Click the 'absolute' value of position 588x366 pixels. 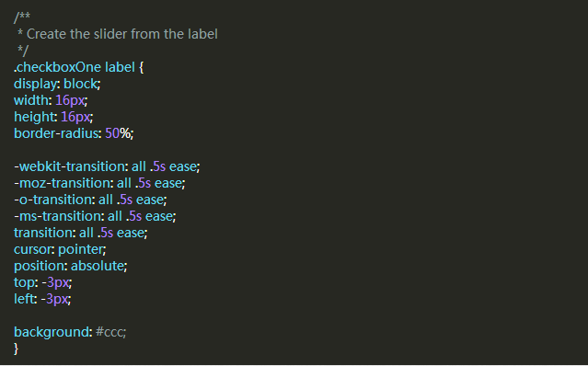point(98,266)
